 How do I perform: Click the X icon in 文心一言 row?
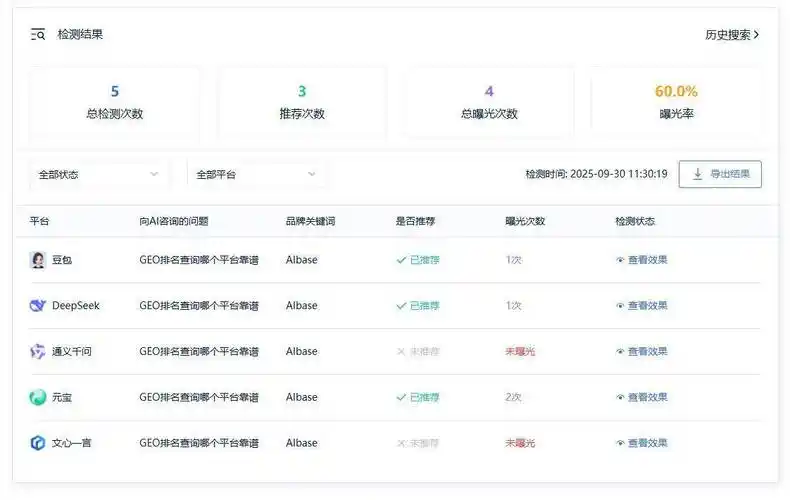coord(401,444)
